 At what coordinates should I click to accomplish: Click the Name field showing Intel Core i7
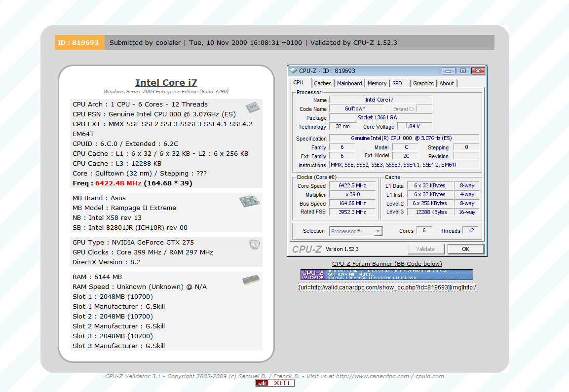click(380, 100)
